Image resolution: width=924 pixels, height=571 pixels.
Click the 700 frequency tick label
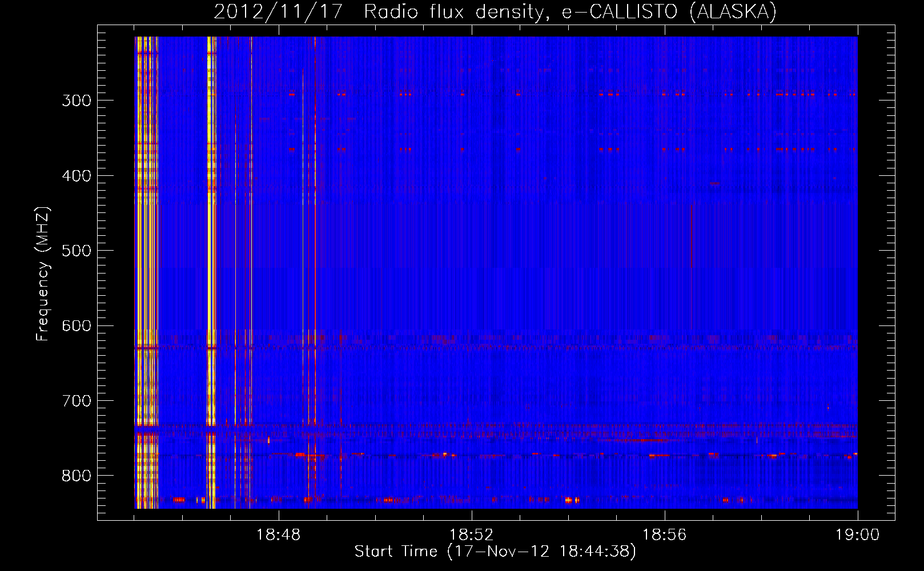[x=77, y=401]
